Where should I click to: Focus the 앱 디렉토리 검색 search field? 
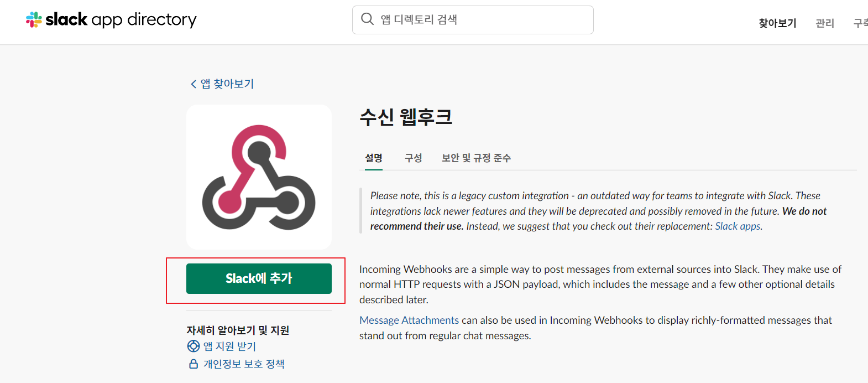[473, 20]
